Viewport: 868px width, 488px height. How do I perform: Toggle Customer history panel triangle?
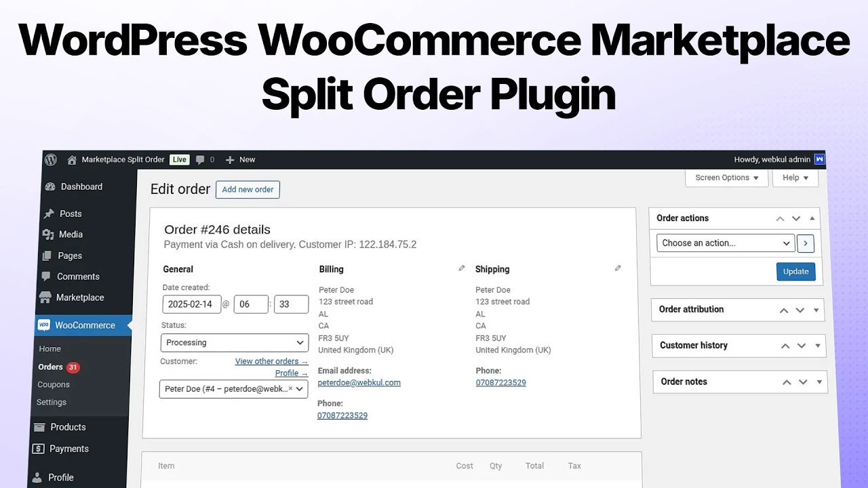818,346
